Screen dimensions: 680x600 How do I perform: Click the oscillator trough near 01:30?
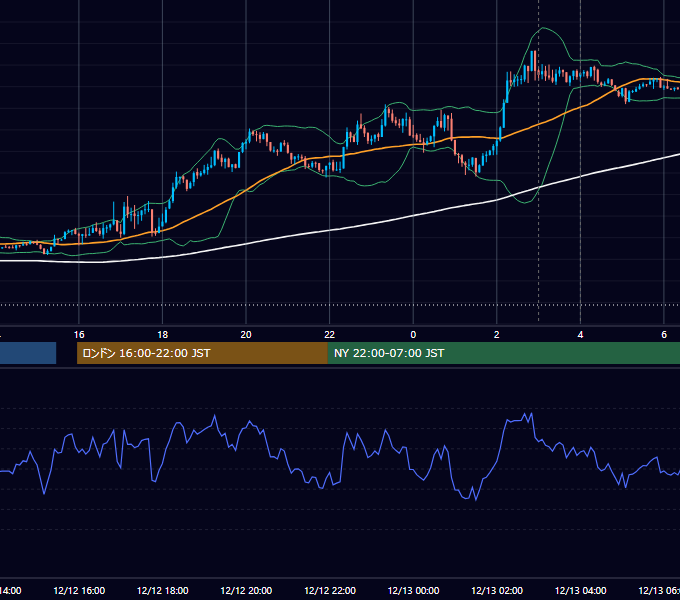click(x=476, y=499)
